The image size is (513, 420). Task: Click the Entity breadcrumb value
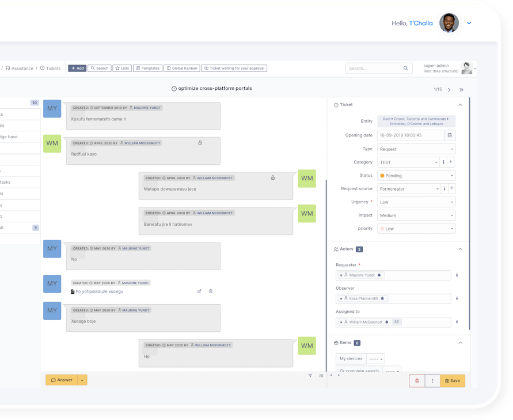(416, 122)
